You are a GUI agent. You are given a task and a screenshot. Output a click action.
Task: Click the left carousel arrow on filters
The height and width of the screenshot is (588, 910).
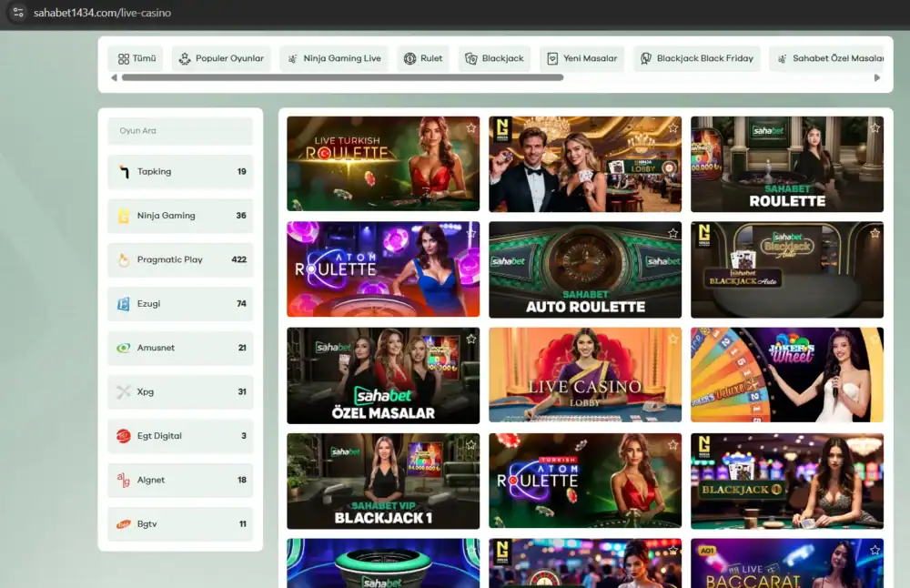coord(113,77)
